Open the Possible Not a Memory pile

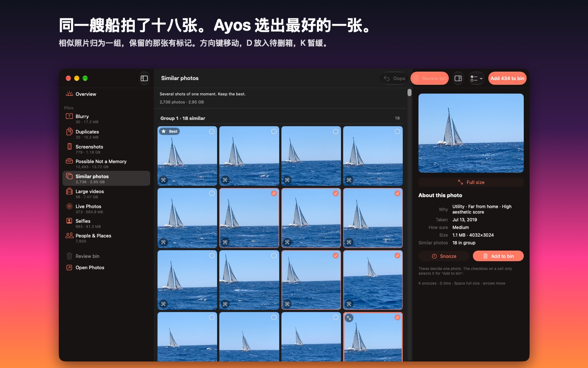106,164
